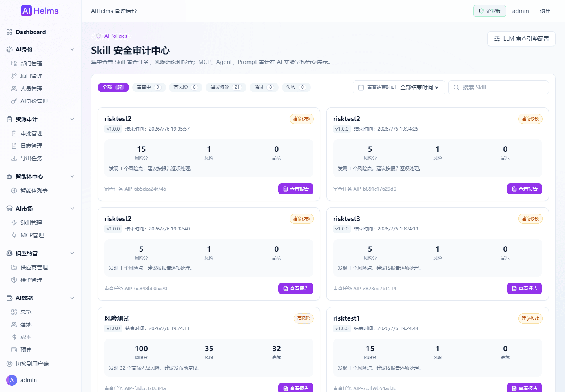The height and width of the screenshot is (392, 565).
Task: Click 日志管理 in the sidebar
Action: coord(31,146)
